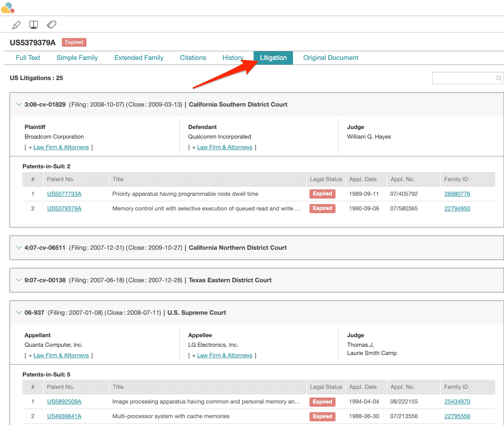Click Legal Status header in first table
Viewport: 504px width, 425px height.
click(326, 179)
